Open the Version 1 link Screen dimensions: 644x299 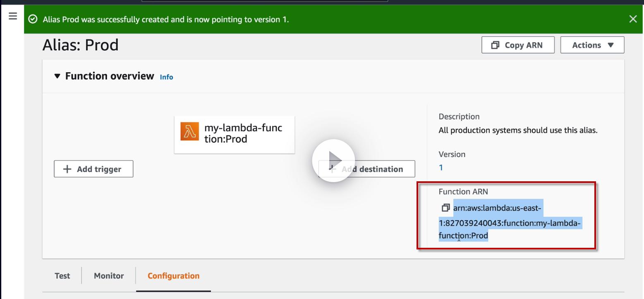[x=441, y=167]
